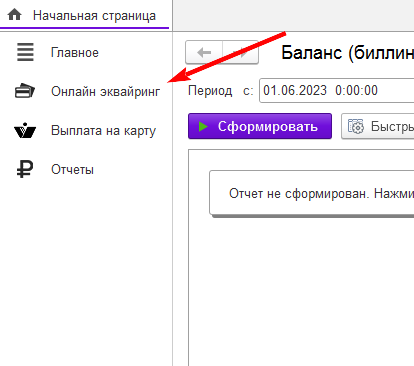Click the Баланс report title
The image size is (414, 366).
pos(348,53)
